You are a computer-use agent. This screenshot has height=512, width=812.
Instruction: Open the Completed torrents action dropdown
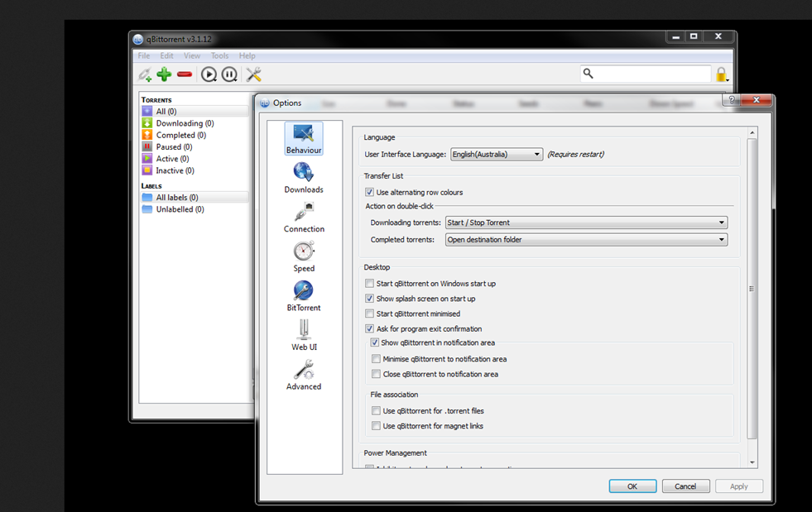(x=586, y=240)
